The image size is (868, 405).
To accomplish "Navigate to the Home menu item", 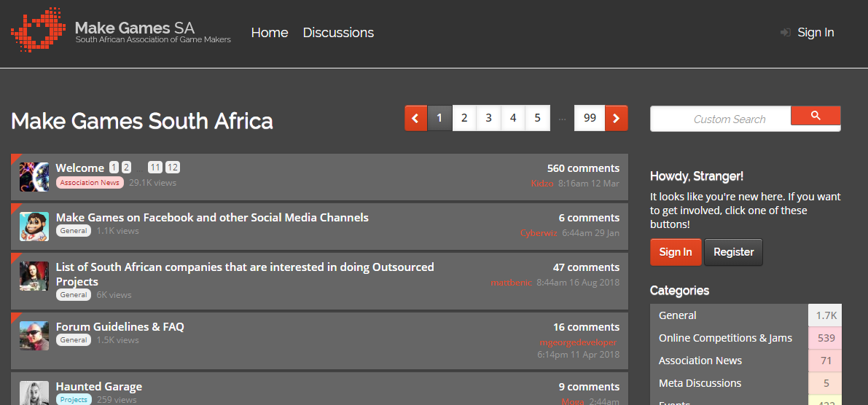I will 270,33.
